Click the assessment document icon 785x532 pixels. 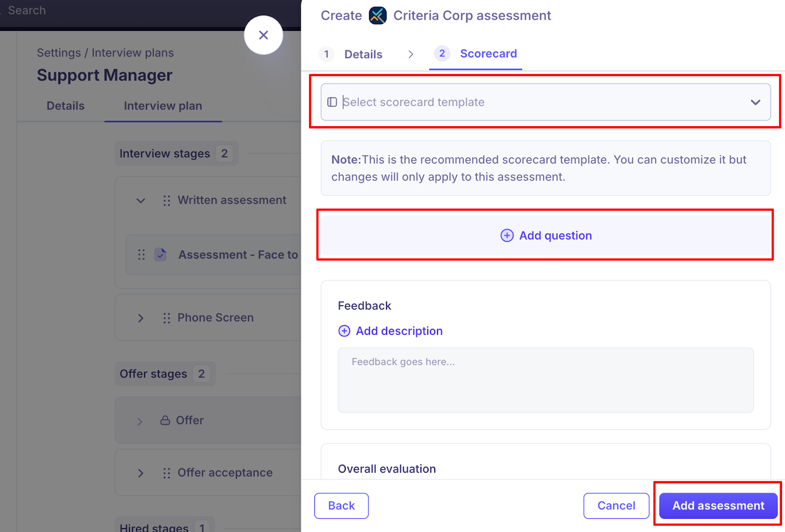tap(160, 255)
